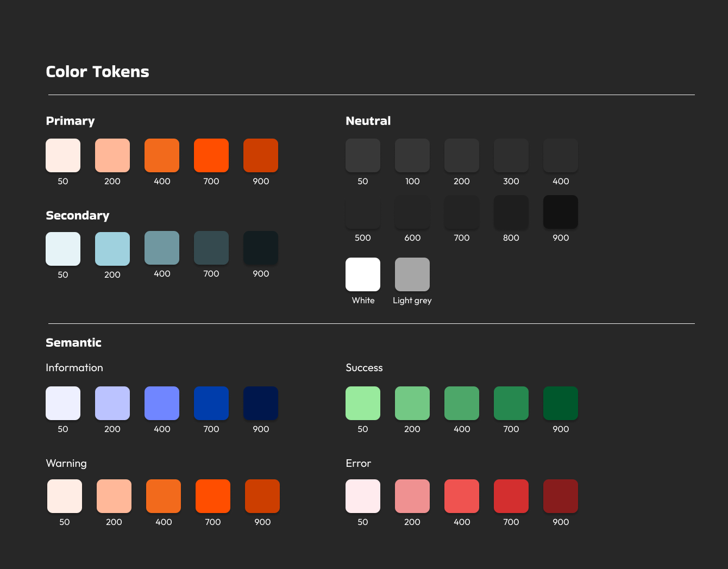Click the Information 900 navy swatch
Screen dimensions: 728x569
[x=261, y=403]
